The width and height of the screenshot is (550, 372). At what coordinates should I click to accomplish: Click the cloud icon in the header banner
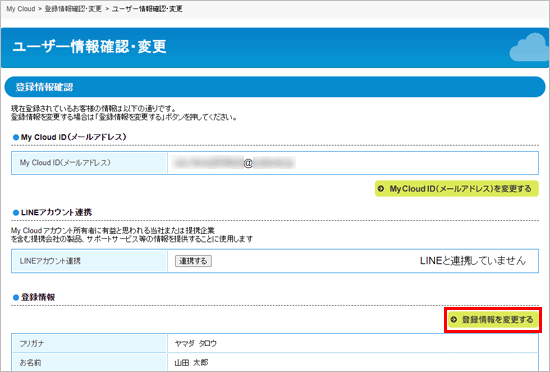tap(529, 48)
